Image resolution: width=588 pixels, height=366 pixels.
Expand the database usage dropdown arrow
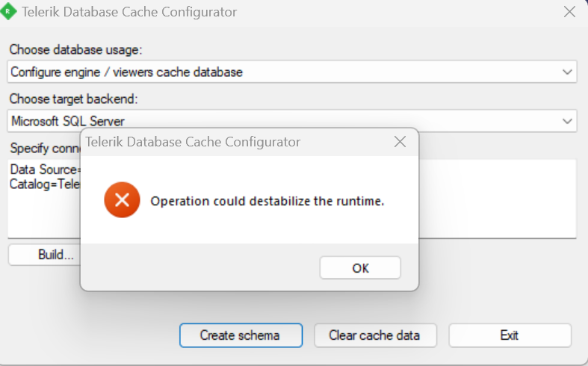tap(567, 72)
